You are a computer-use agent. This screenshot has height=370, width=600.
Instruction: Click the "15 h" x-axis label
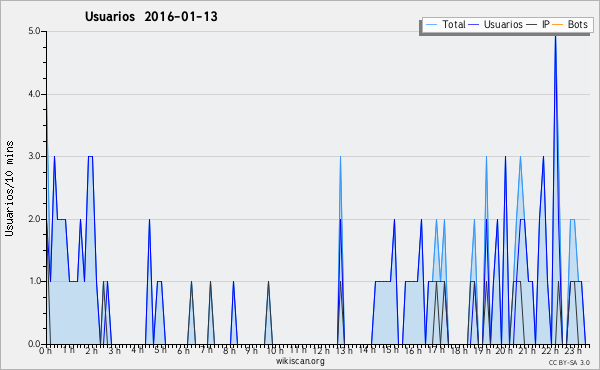390,350
